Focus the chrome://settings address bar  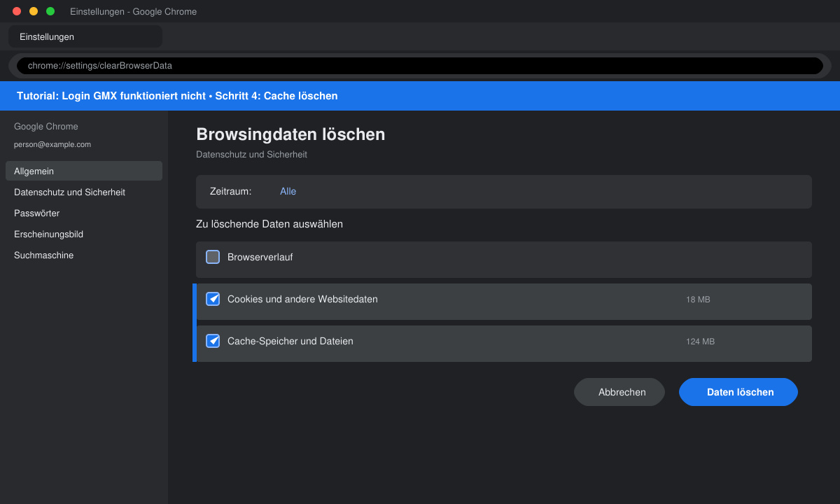coord(420,66)
